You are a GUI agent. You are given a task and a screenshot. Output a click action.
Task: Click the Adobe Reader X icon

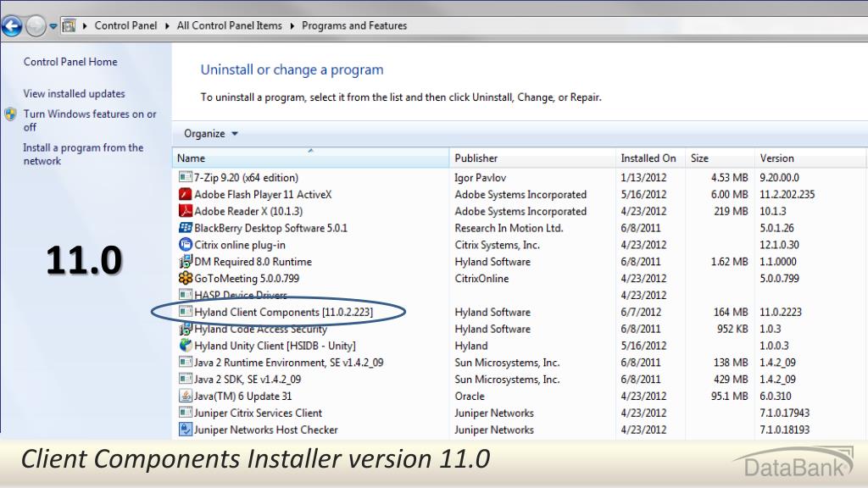[186, 211]
